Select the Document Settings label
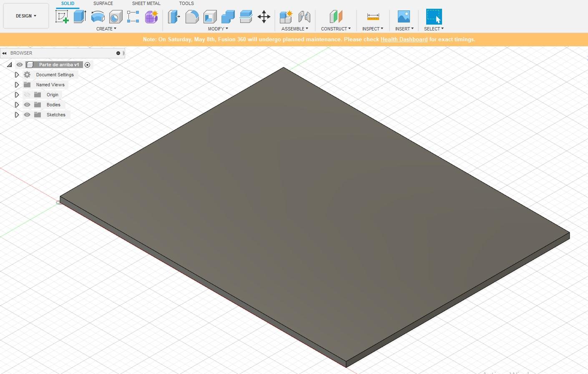This screenshot has width=588, height=374. (x=55, y=75)
